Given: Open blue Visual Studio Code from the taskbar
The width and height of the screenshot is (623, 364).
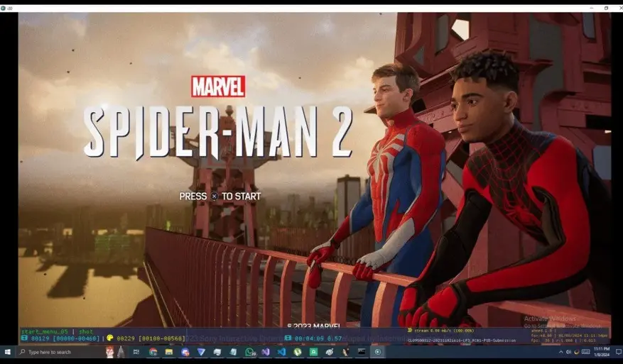Looking at the screenshot, I should pos(282,352).
